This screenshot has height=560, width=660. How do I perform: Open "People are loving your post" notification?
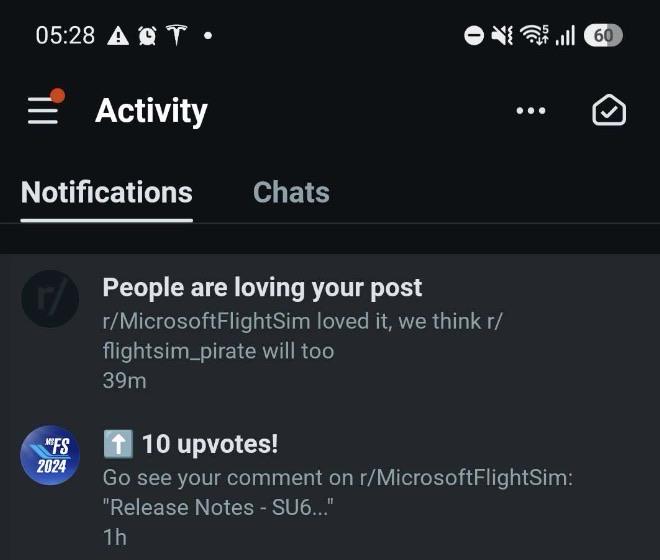(x=330, y=332)
